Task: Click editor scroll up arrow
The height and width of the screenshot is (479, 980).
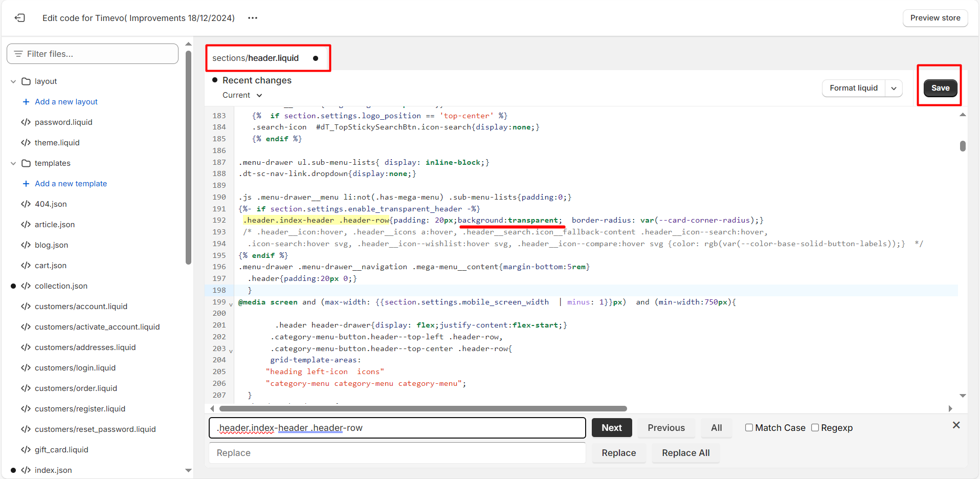Action: 963,115
